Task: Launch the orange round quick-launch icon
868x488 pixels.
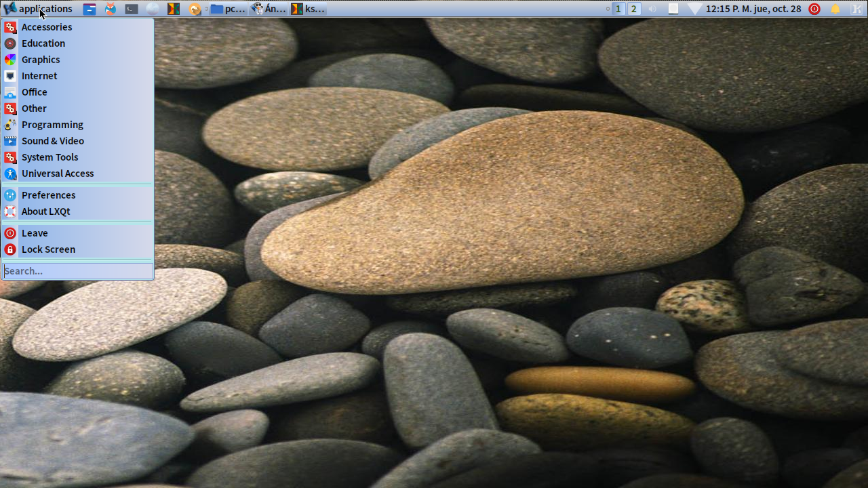Action: coord(195,9)
